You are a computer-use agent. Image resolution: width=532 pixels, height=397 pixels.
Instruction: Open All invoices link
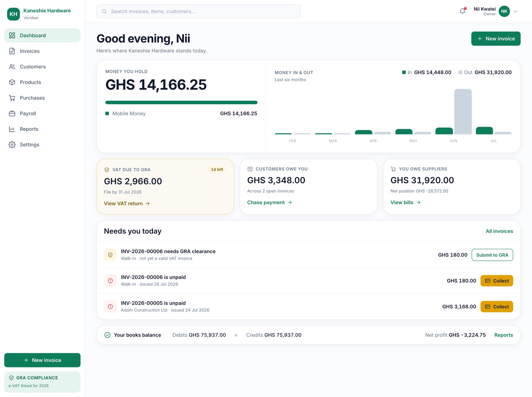(499, 231)
